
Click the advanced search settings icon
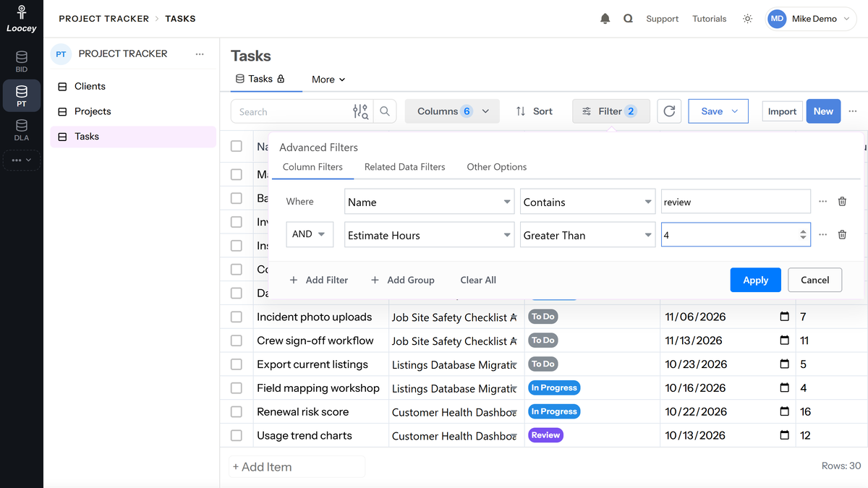coord(360,111)
